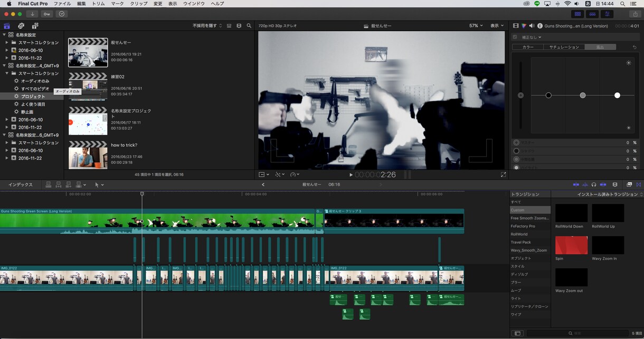
Task: Open the クリップ menu
Action: coord(139,4)
